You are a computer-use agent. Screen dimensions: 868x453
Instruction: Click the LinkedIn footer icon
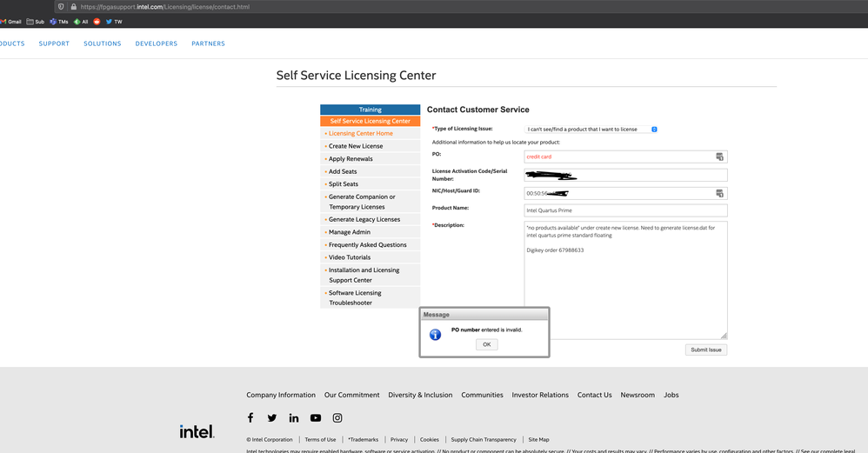(294, 418)
